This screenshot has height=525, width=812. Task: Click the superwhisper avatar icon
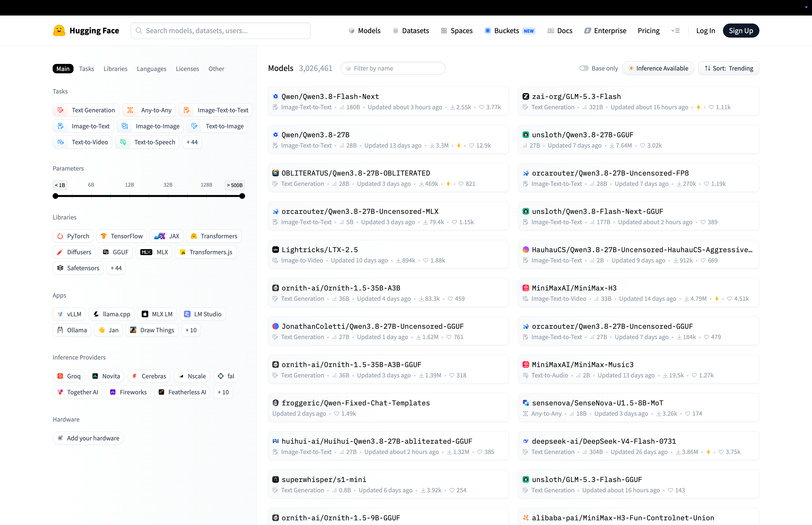coord(275,479)
